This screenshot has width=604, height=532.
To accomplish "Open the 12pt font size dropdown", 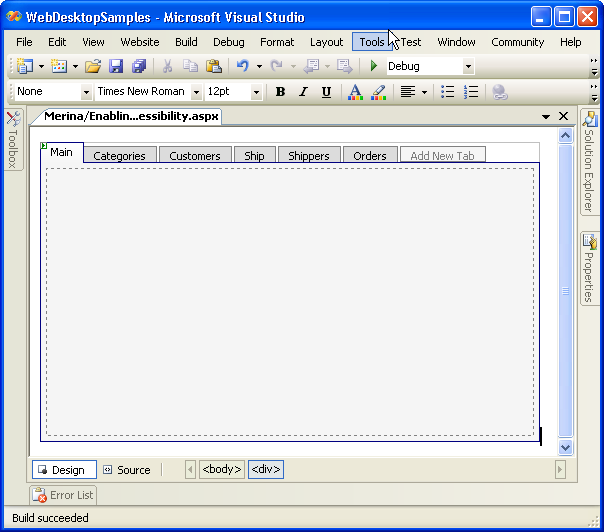I will coord(257,92).
